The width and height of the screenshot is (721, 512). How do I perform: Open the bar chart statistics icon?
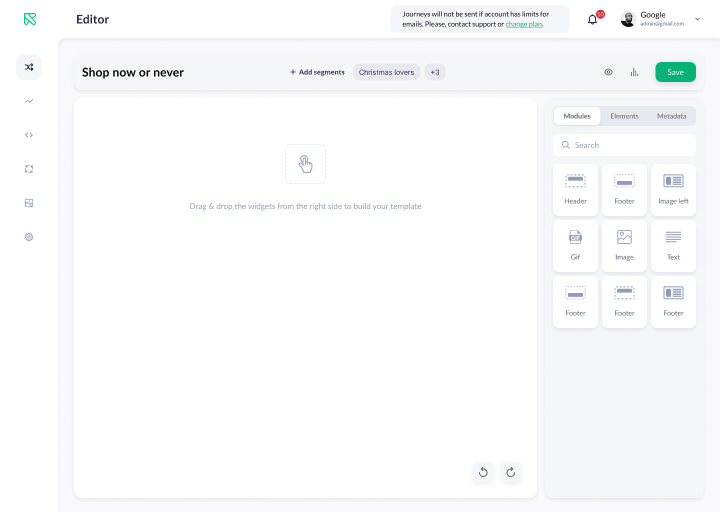pyautogui.click(x=634, y=72)
